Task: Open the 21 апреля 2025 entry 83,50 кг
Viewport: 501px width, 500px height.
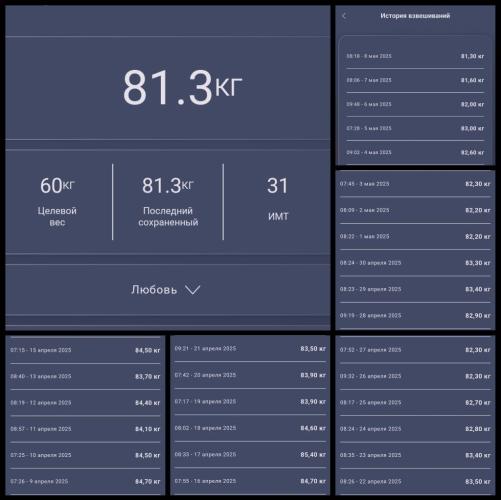Action: (x=250, y=349)
